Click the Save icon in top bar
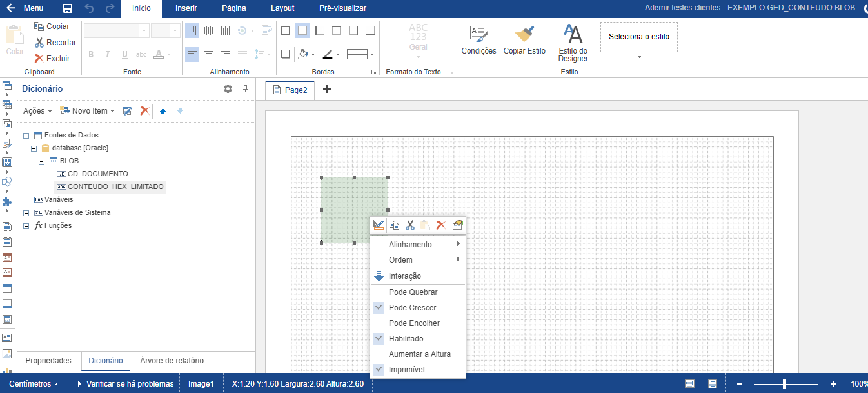 click(x=68, y=8)
